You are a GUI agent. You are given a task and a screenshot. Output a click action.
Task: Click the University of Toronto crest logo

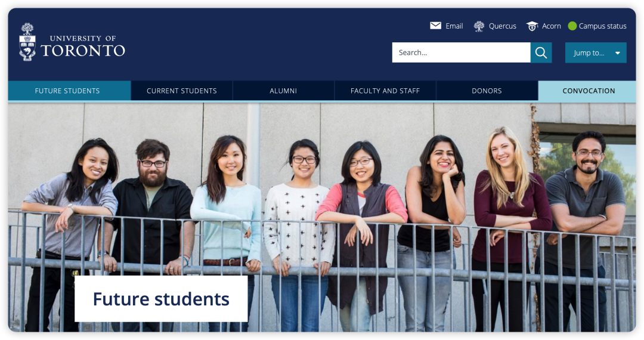tap(27, 42)
